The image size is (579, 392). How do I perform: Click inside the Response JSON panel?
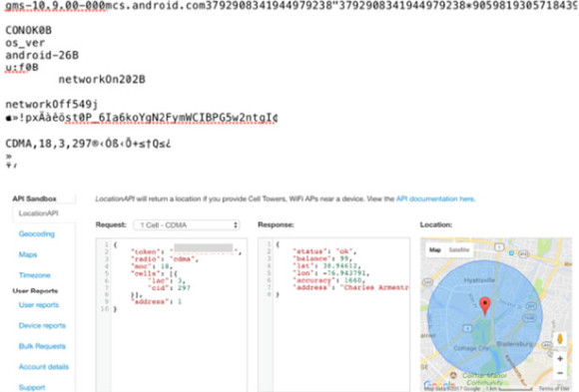coord(333,315)
